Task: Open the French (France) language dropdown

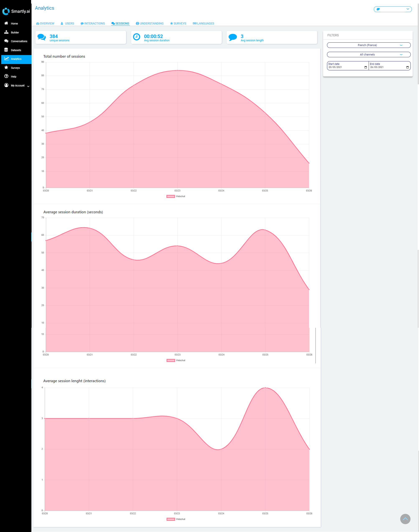Action: [368, 45]
